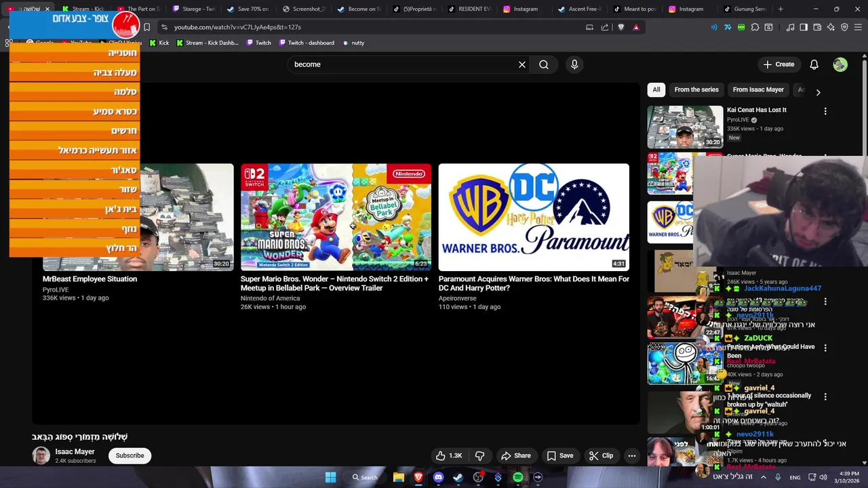Screen dimensions: 868x488
Task: Open Discord from the taskbar
Action: 438,477
